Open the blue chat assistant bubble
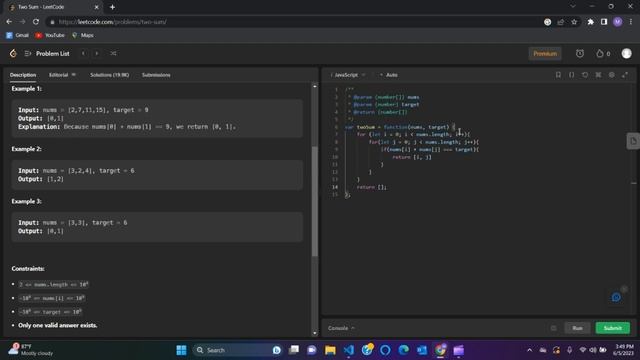This screenshot has height=360, width=640. pos(616,298)
